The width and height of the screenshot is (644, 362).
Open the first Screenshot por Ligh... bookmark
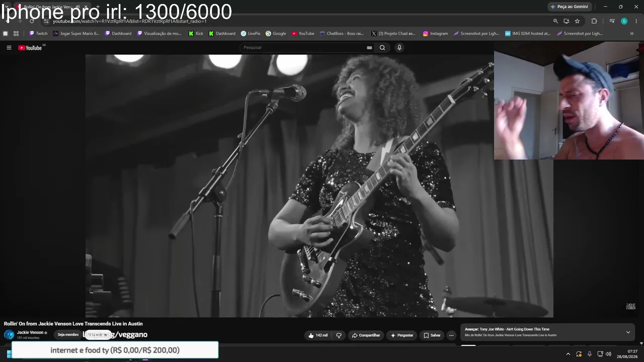coord(476,34)
